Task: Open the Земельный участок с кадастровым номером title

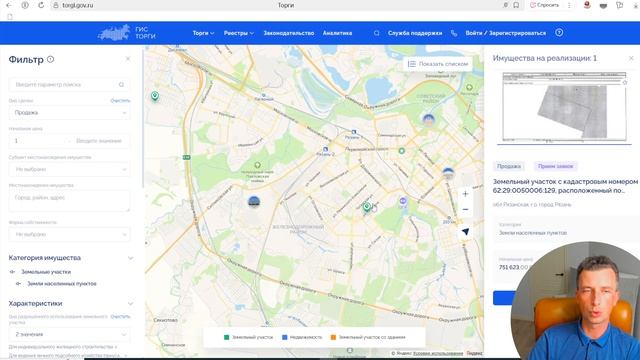Action: pos(565,186)
